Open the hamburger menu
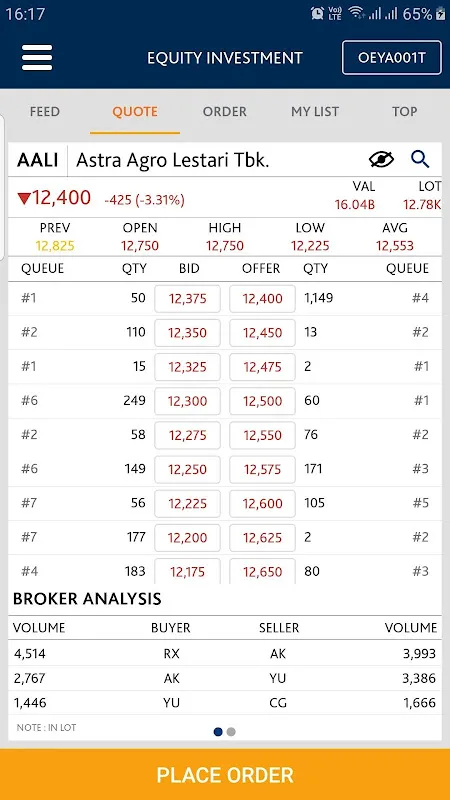Viewport: 450px width, 800px height. (37, 58)
